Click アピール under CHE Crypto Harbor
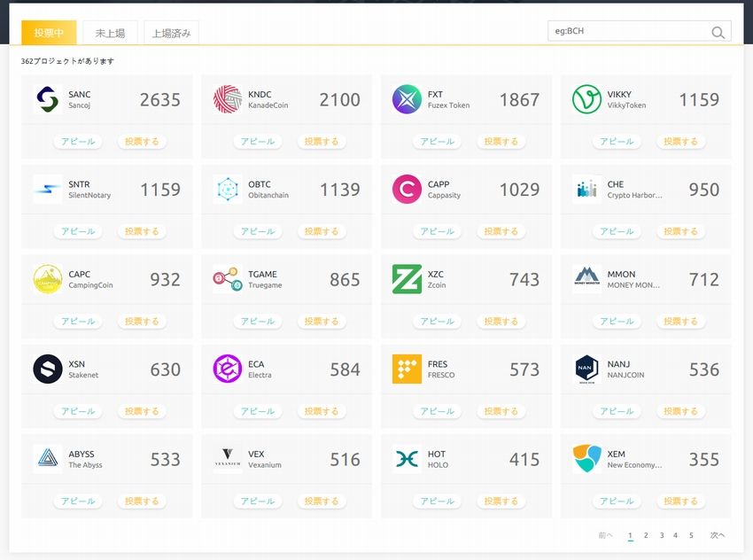 coord(617,231)
